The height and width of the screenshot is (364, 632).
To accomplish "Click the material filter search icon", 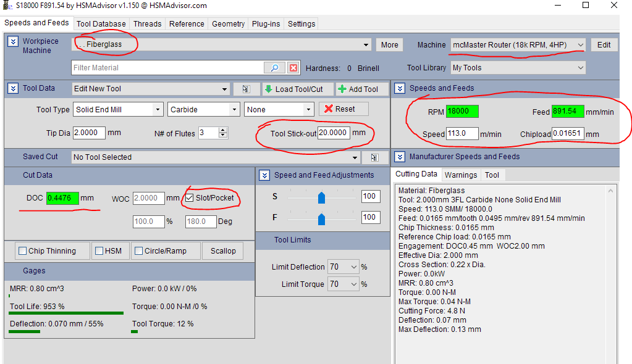I will coord(274,68).
